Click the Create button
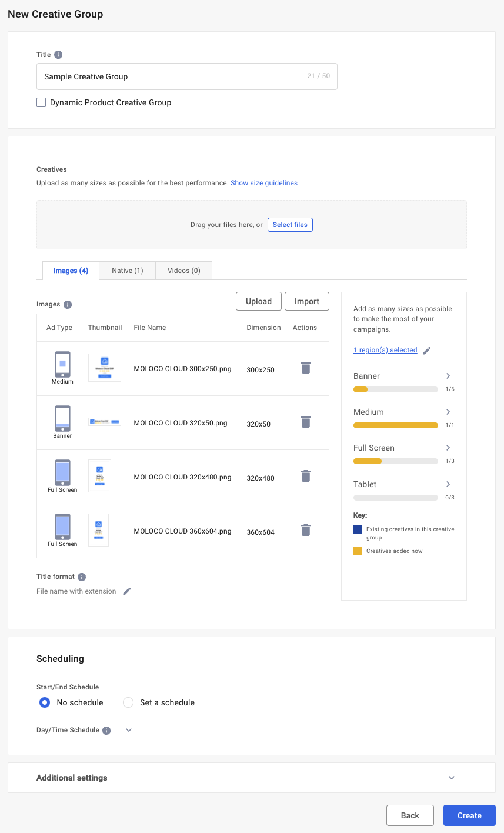 tap(469, 815)
